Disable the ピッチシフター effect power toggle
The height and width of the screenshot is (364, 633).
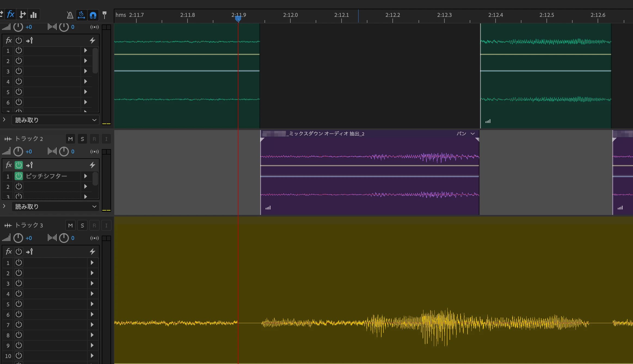[19, 176]
